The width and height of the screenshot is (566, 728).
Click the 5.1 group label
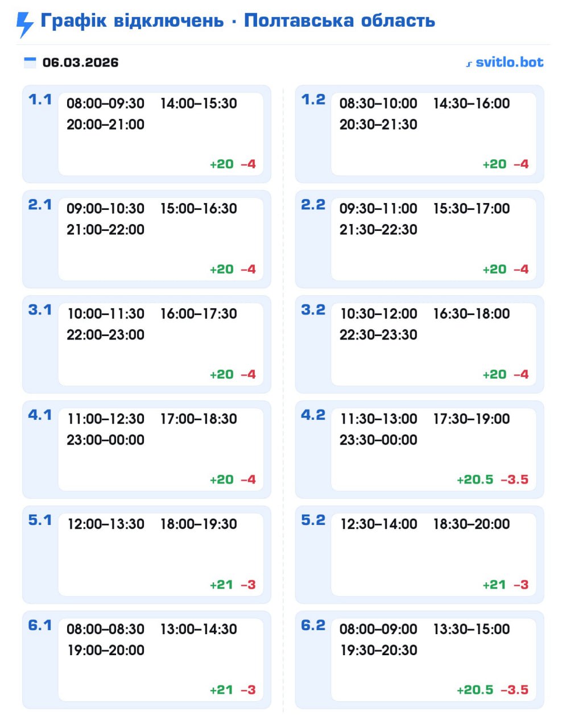pos(40,520)
